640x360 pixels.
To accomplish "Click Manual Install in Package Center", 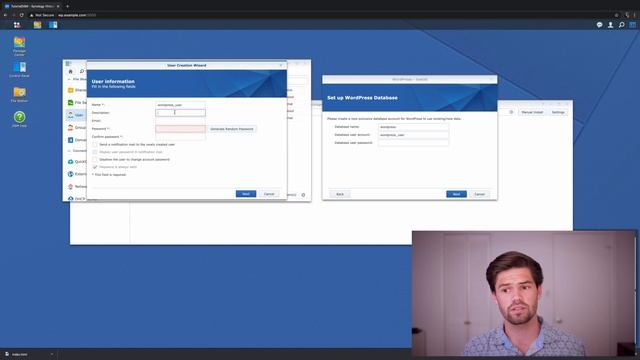I will [532, 112].
